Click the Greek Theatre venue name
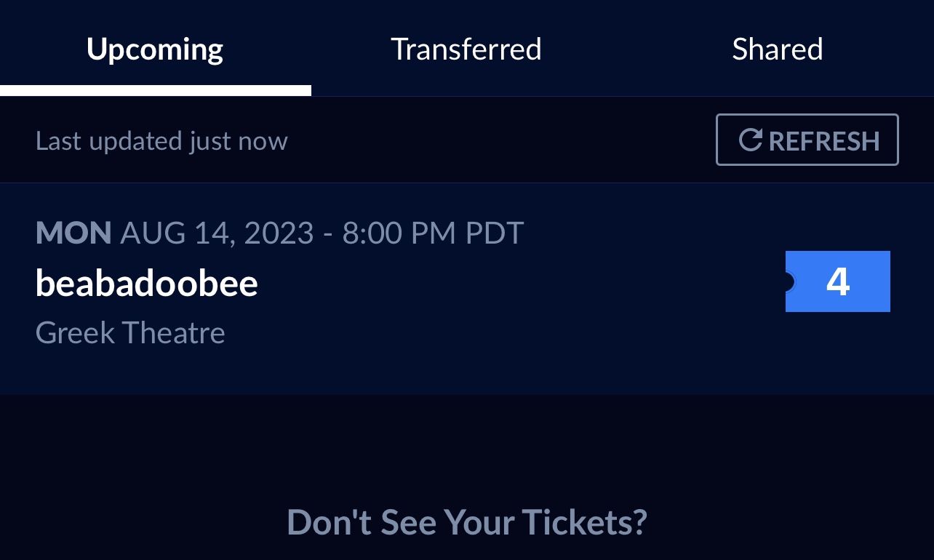The width and height of the screenshot is (934, 560). coord(130,332)
